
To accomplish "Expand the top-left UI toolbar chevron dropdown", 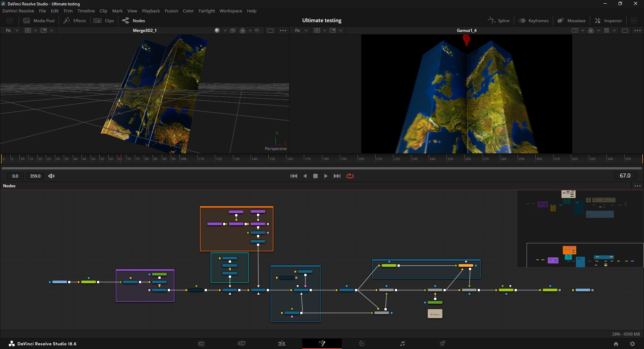I will pos(10,20).
